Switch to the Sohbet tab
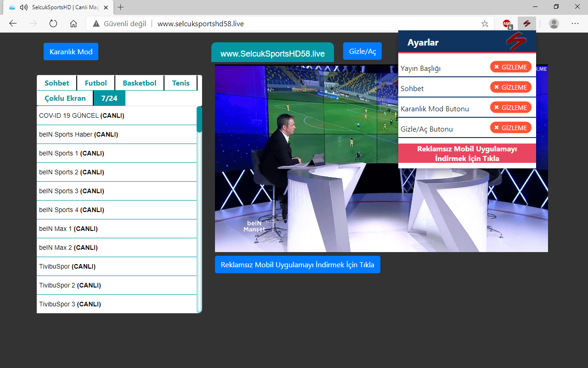The image size is (588, 368). tap(57, 83)
